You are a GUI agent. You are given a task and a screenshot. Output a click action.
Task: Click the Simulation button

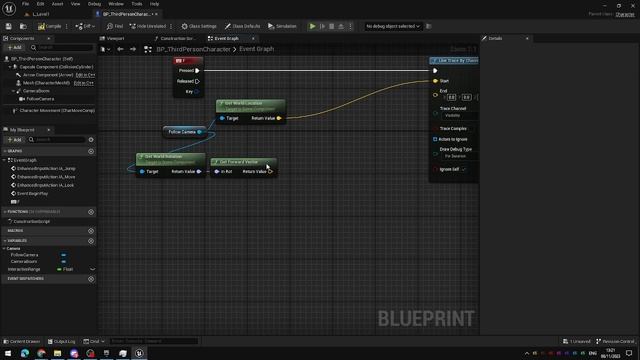[x=282, y=26]
